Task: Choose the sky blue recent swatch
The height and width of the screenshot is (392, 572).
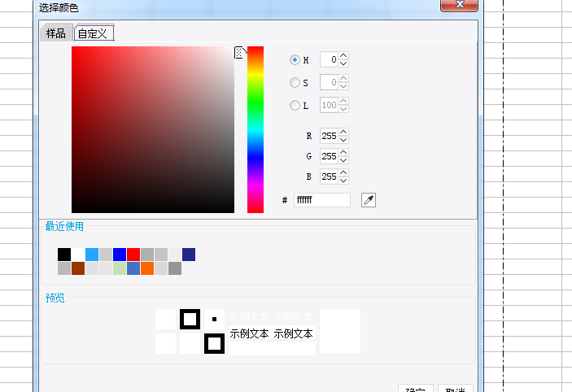Action: (x=92, y=255)
